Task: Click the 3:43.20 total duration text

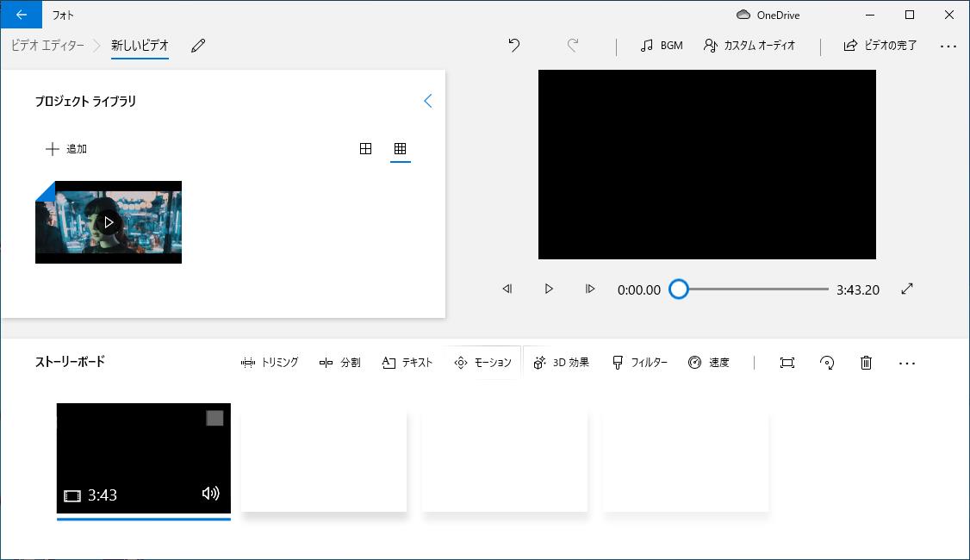Action: point(857,289)
